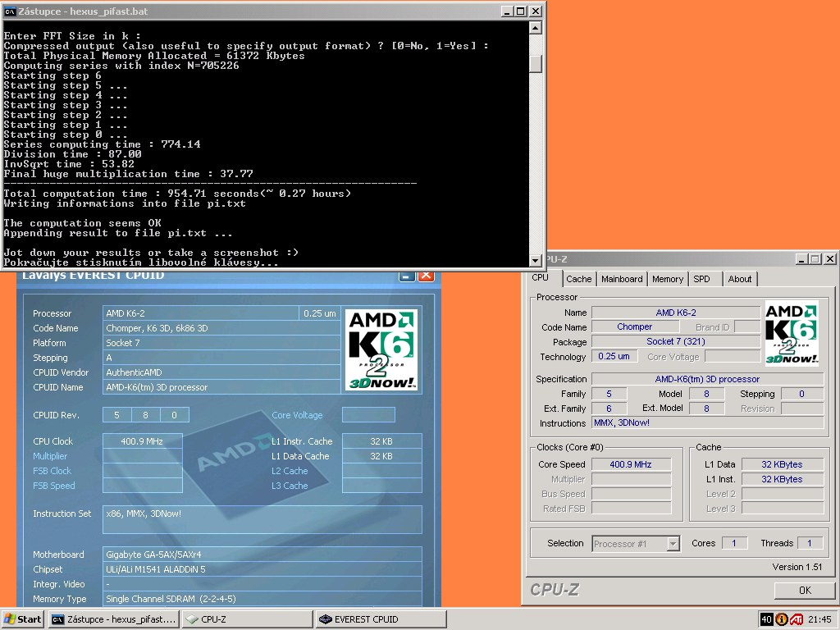The width and height of the screenshot is (840, 630).
Task: Click Instructions value MMX, 3DNow!
Action: coord(707,422)
